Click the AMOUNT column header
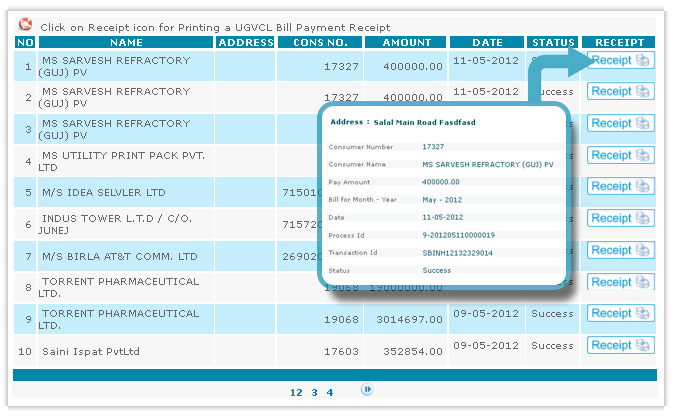673x416 pixels. click(x=405, y=43)
